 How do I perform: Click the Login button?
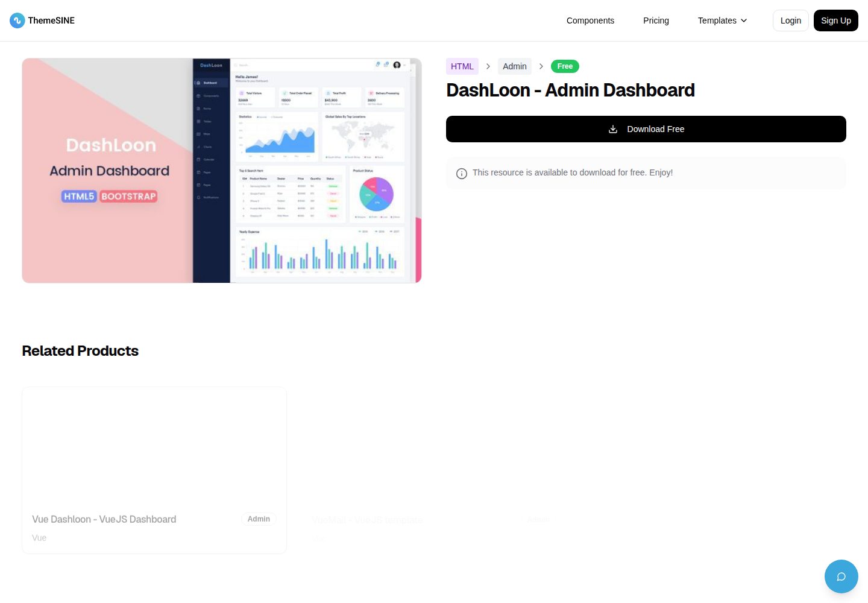click(790, 21)
